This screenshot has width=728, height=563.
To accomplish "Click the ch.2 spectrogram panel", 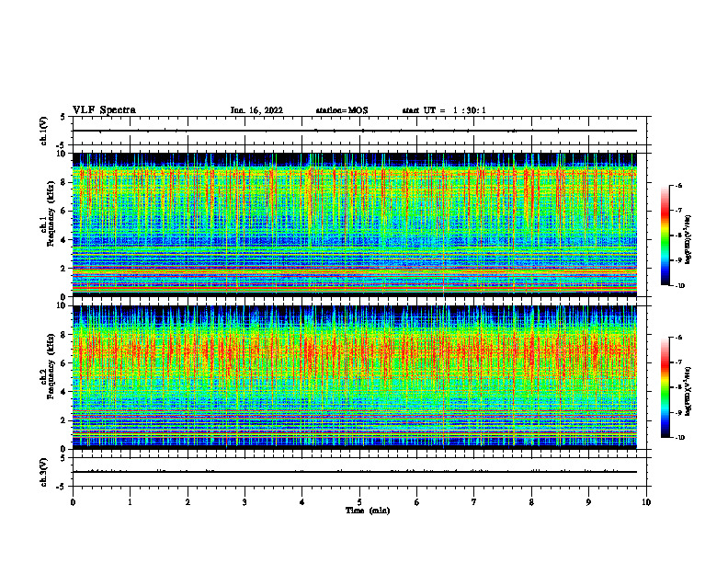I will pyautogui.click(x=354, y=377).
